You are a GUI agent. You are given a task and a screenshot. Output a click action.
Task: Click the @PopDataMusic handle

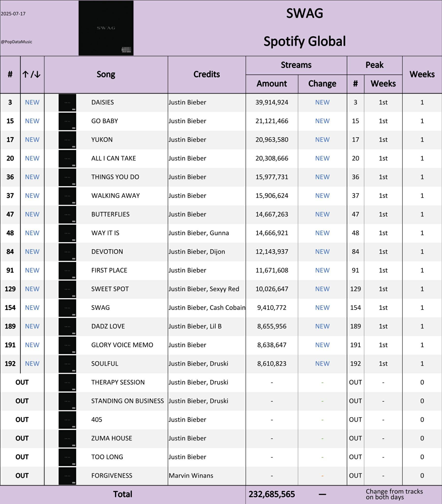[x=16, y=42]
